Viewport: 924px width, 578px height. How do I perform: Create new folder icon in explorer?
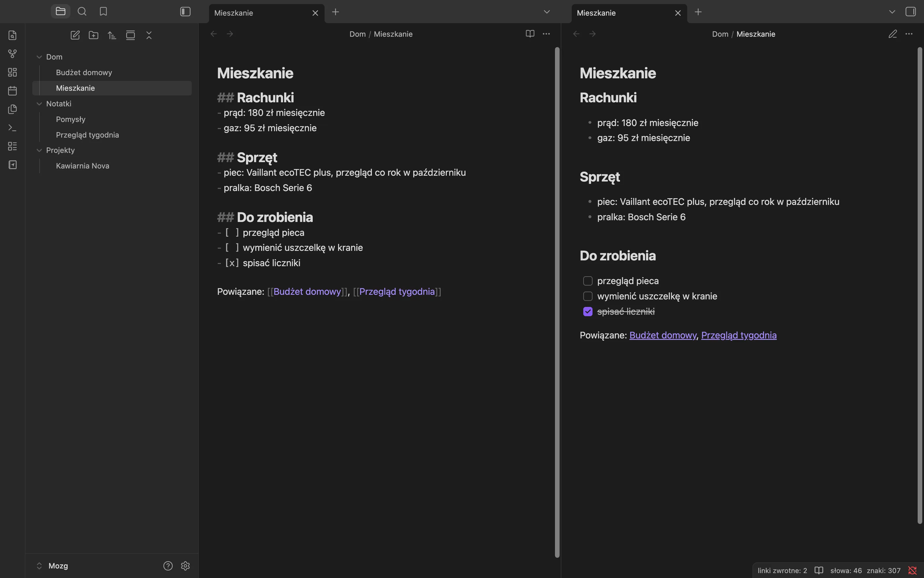pos(94,35)
